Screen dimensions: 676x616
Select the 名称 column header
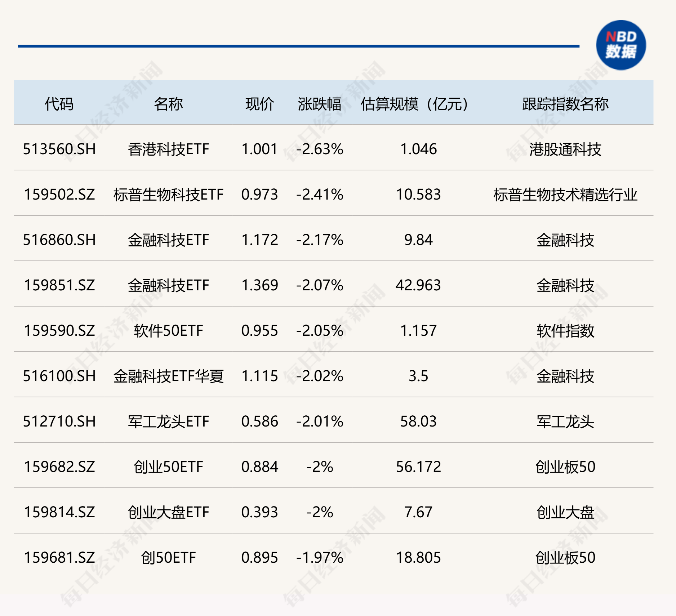pos(168,104)
